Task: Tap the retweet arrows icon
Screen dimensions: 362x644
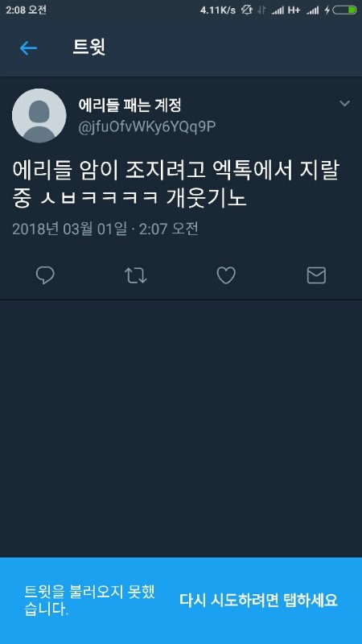Action: click(135, 275)
